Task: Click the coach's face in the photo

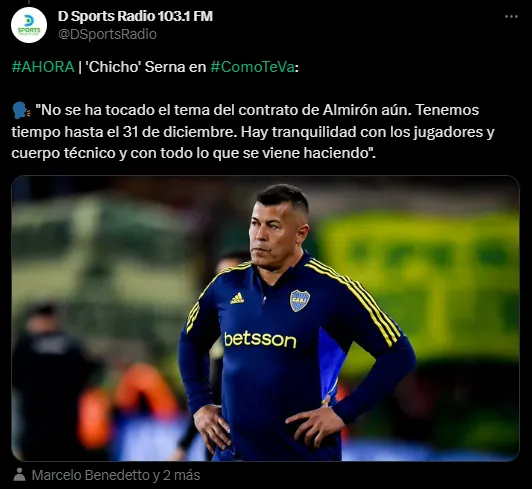Action: click(277, 234)
